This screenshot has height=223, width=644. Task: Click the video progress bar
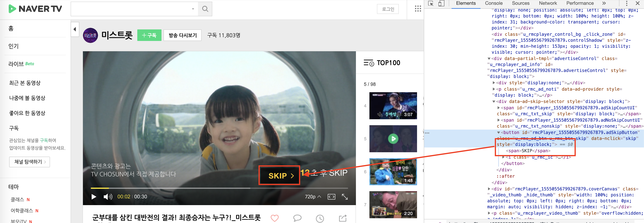(x=219, y=188)
